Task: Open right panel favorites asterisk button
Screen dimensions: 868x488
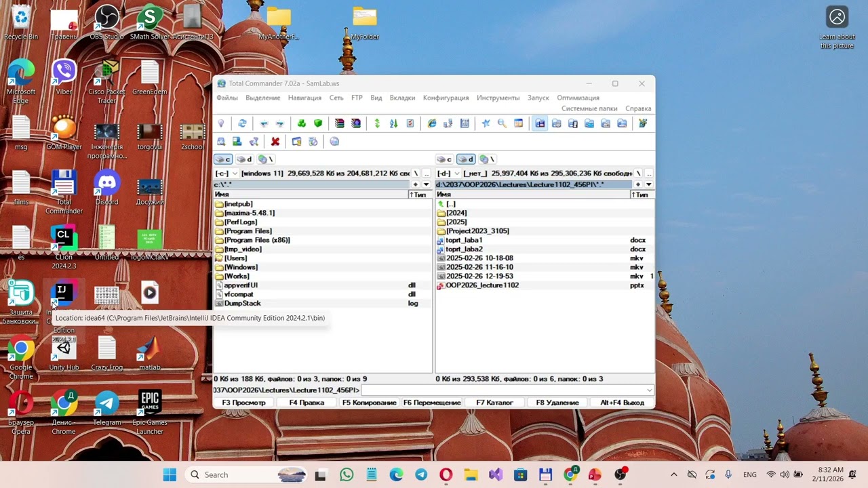Action: 637,184
